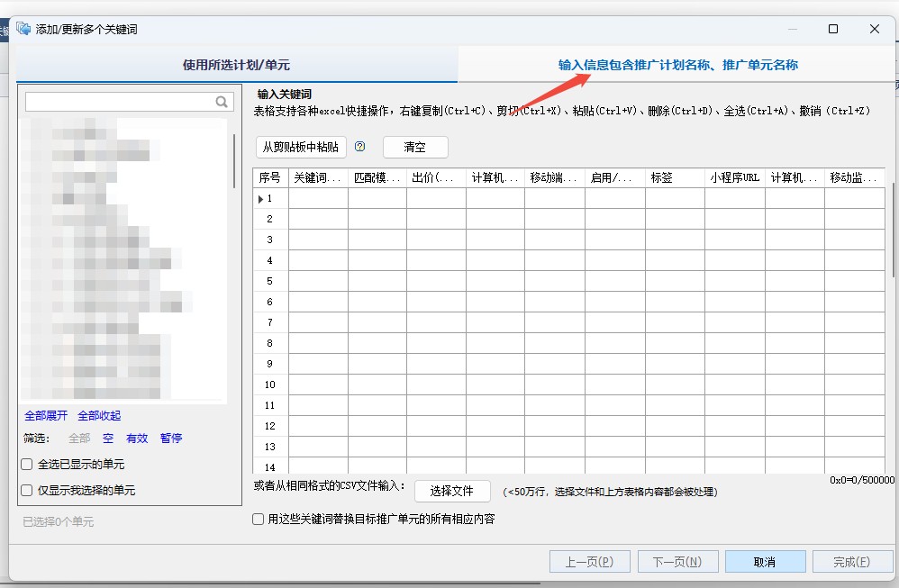Viewport: 899px width, 588px height.
Task: Toggle 仅显示我选择的单元 checkbox
Action: pos(27,491)
